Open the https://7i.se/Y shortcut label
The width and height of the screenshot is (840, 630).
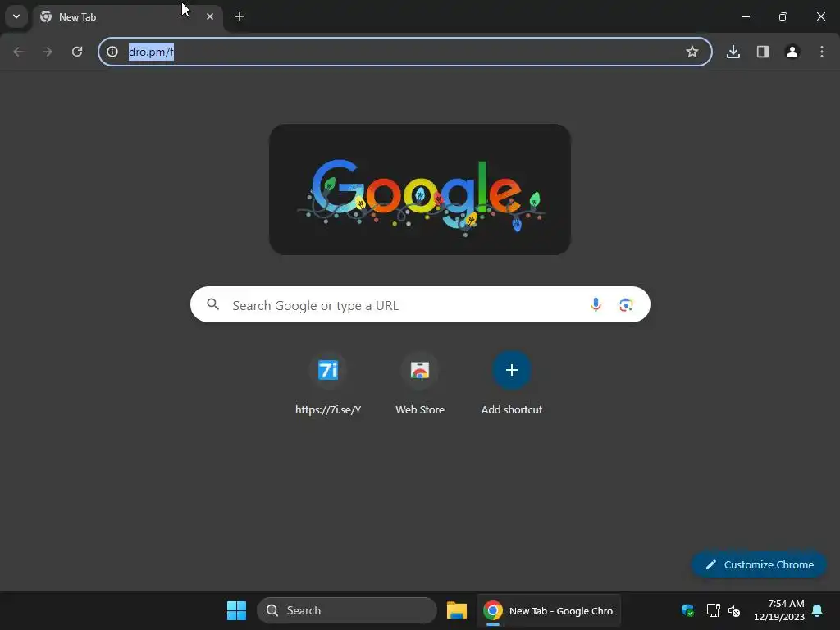tap(328, 410)
